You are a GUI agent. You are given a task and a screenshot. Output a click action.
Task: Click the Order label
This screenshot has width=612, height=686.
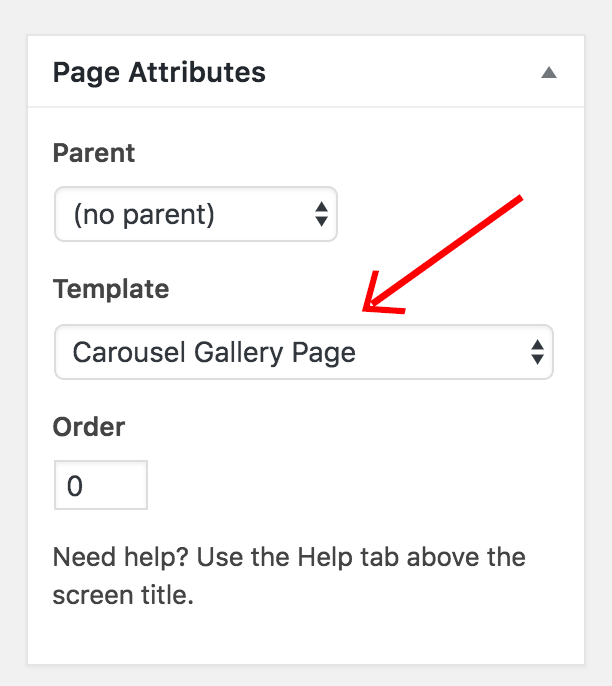click(x=89, y=427)
